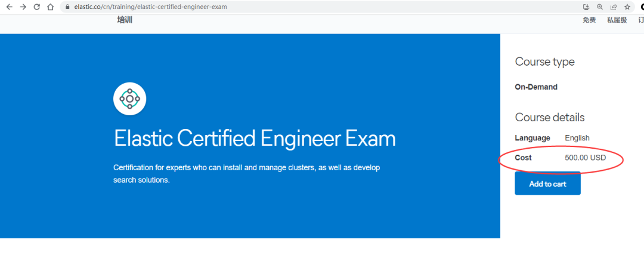Go back with the browser back arrow

click(x=9, y=7)
